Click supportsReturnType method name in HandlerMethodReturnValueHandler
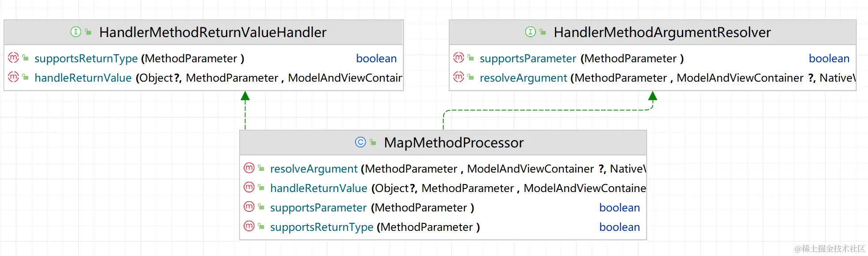This screenshot has width=868, height=256. [86, 58]
